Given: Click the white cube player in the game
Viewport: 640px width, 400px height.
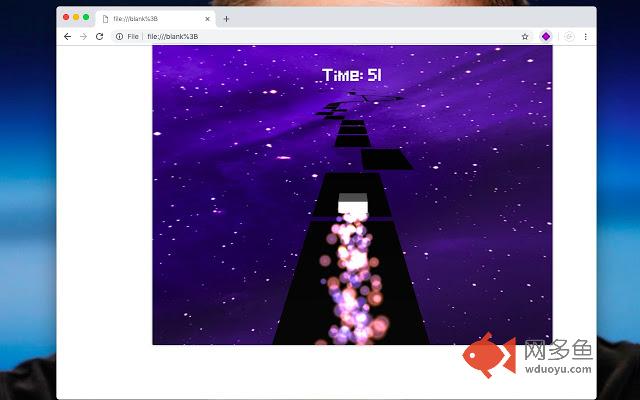Looking at the screenshot, I should pos(353,203).
